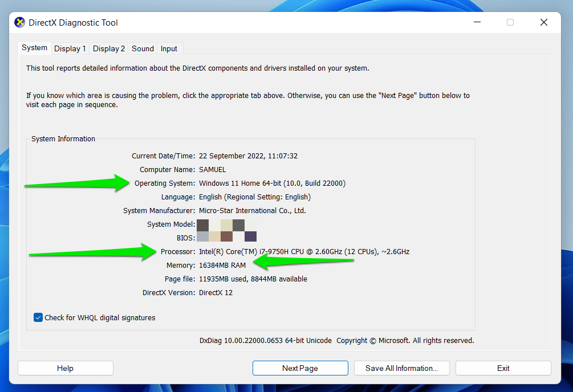Minimize the DirectX Diagnostic Tool window

pos(477,22)
